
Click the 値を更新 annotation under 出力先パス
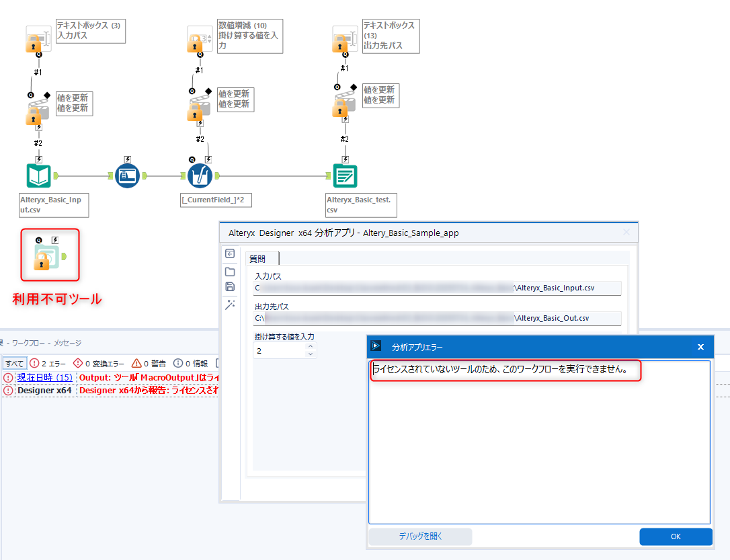(381, 95)
